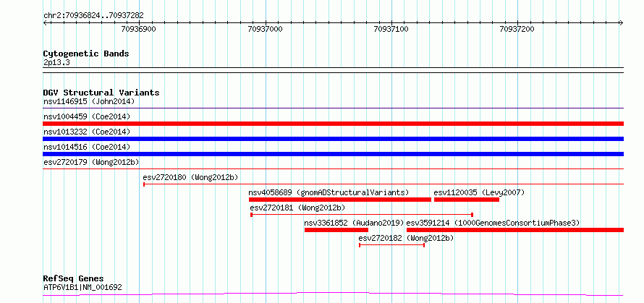Click the RefSeq Genes track title

click(x=73, y=279)
